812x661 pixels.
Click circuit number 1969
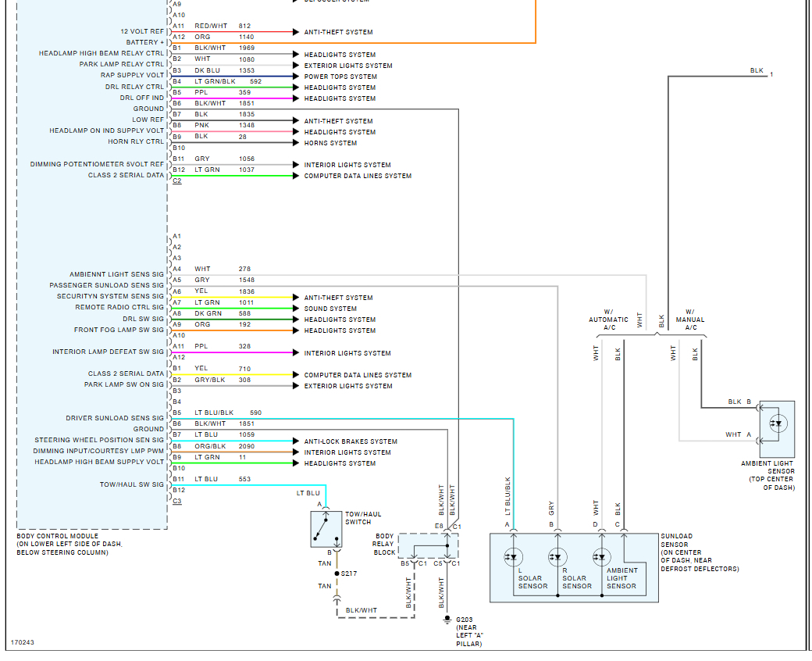[x=247, y=48]
